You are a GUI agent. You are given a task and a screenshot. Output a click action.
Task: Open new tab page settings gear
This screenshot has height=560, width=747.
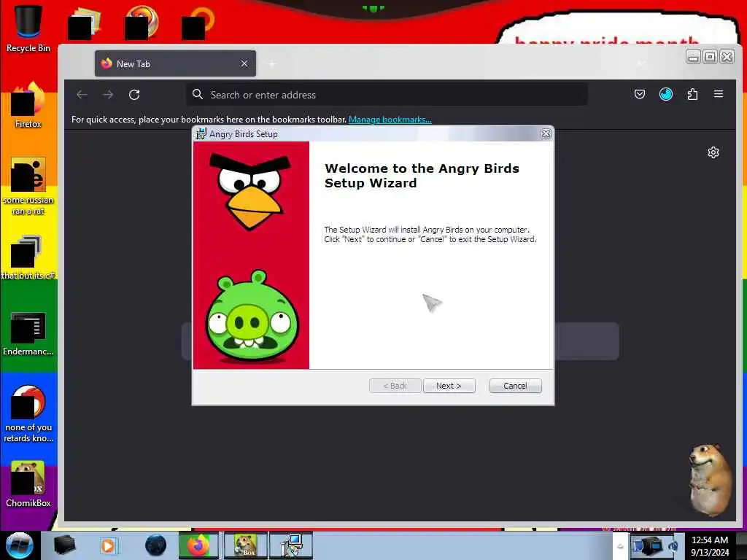[x=713, y=152]
